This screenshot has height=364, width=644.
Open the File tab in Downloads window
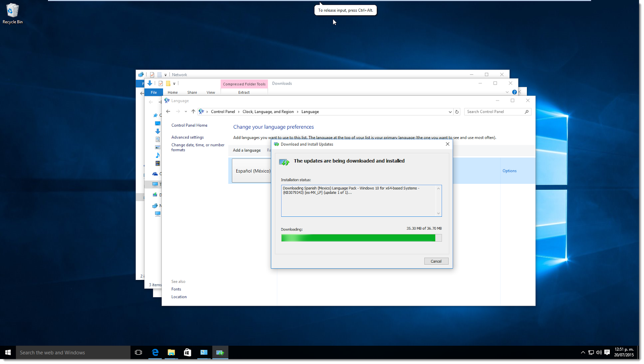154,93
